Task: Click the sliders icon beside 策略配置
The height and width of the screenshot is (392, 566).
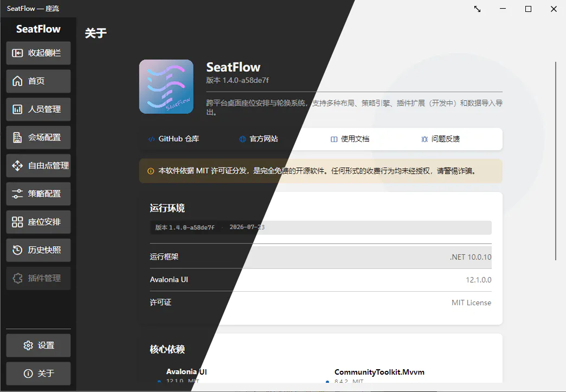Action: pyautogui.click(x=17, y=194)
